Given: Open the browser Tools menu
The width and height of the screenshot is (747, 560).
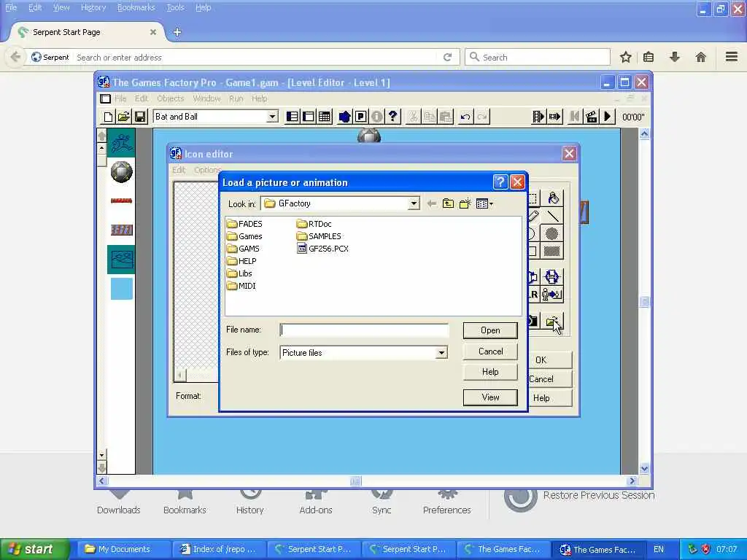Looking at the screenshot, I should click(175, 7).
